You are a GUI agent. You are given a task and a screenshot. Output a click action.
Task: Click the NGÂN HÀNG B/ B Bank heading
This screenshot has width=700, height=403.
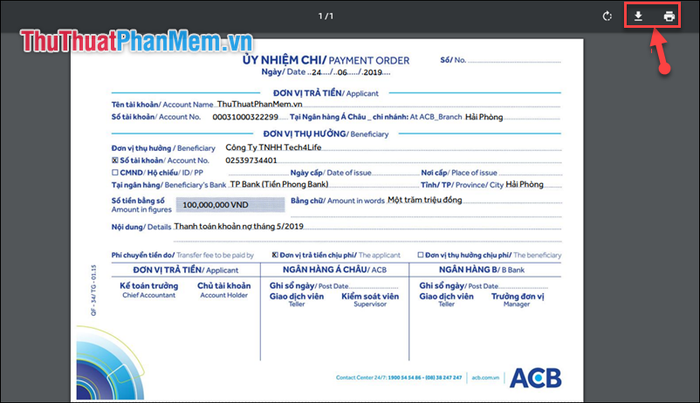[x=482, y=270]
